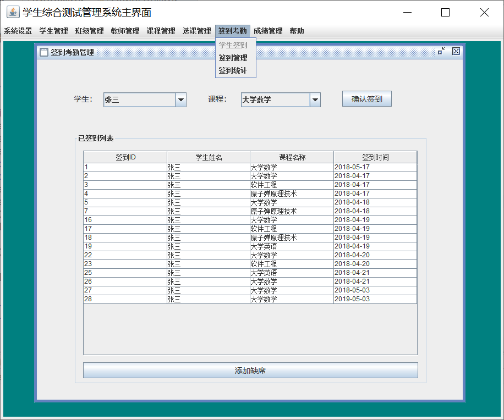Open the 班级管理 menu
This screenshot has width=504, height=420.
coord(89,31)
